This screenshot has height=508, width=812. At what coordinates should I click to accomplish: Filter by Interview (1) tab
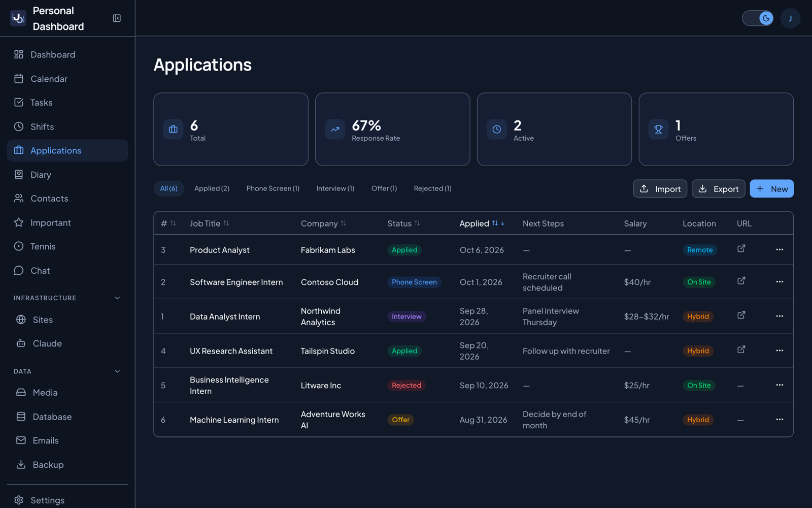(x=335, y=188)
